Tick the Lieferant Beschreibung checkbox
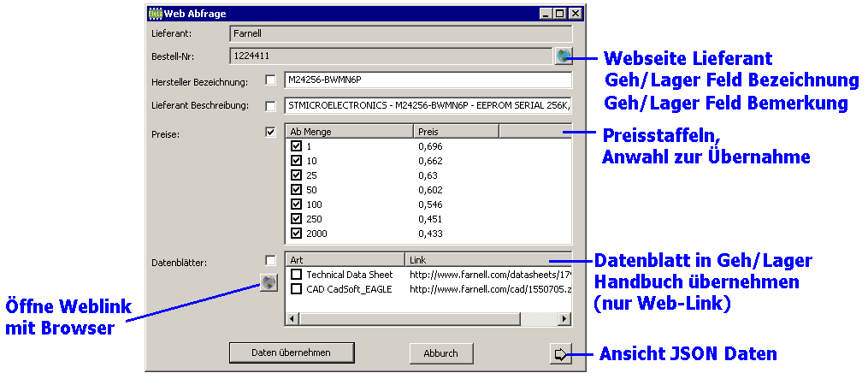Image resolution: width=868 pixels, height=379 pixels. (x=270, y=106)
